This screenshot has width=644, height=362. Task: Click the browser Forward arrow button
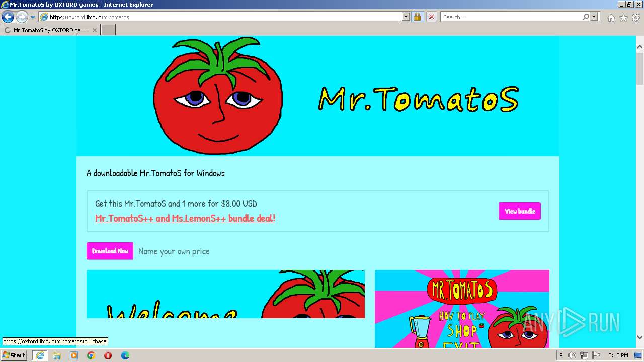tap(22, 17)
